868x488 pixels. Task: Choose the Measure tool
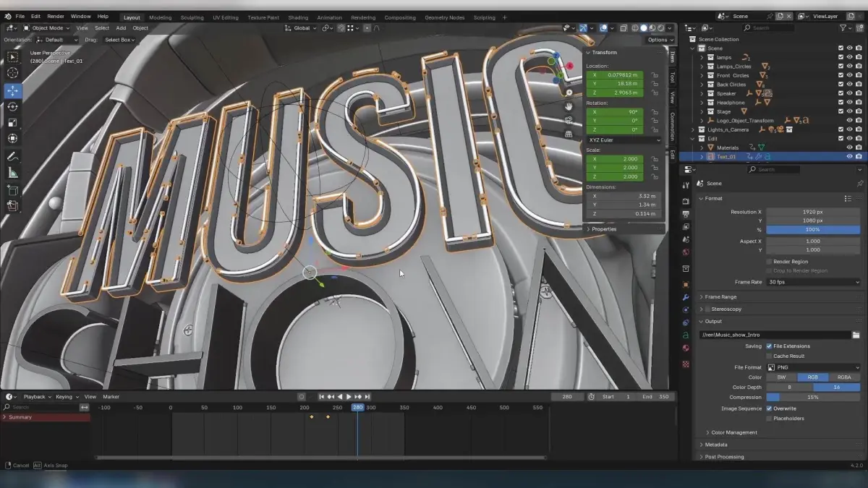tap(13, 173)
